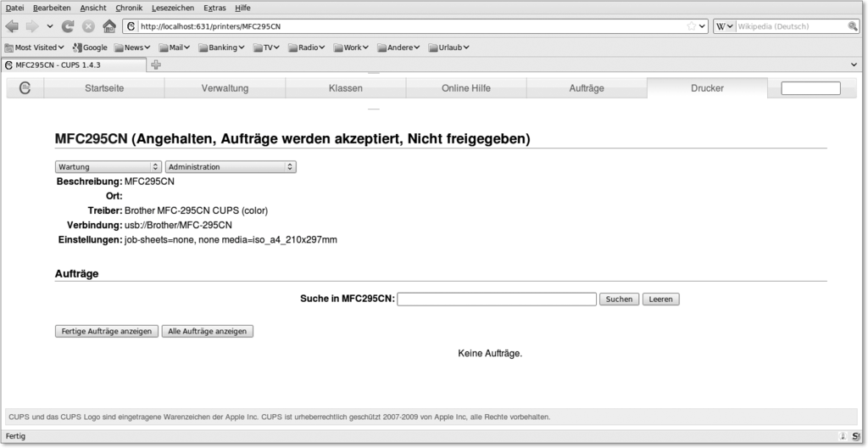Switch to the Verwaltung tab
This screenshot has width=868, height=448.
coord(225,88)
